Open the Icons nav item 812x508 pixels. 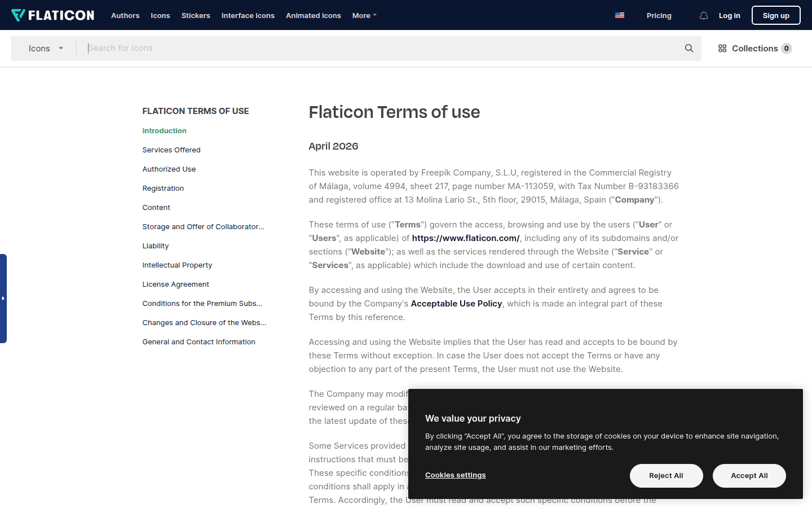pyautogui.click(x=160, y=15)
